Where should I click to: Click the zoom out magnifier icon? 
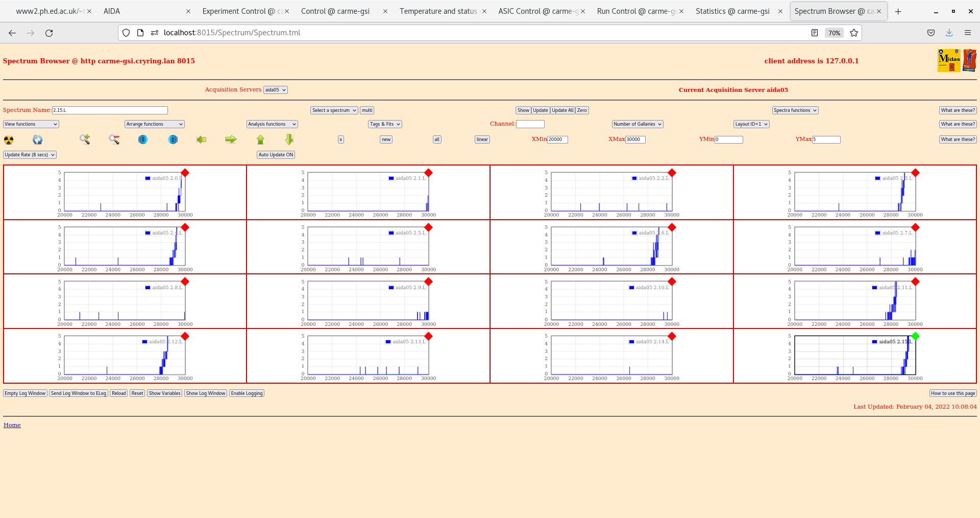point(114,139)
